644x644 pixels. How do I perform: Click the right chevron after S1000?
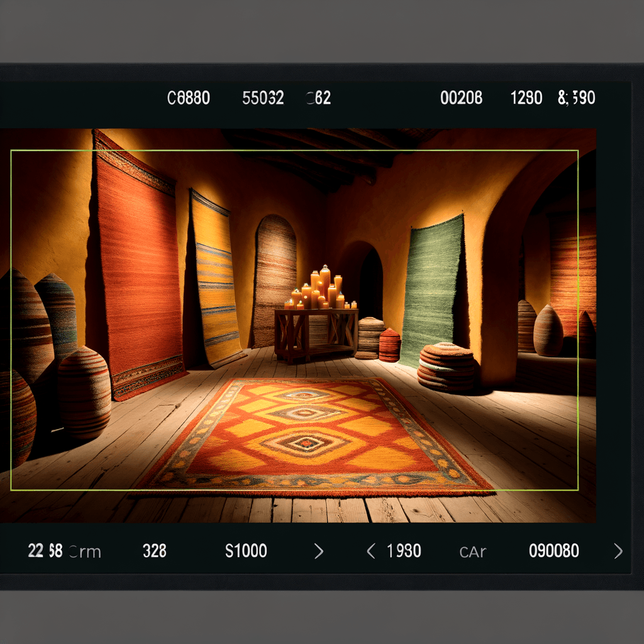tap(319, 552)
